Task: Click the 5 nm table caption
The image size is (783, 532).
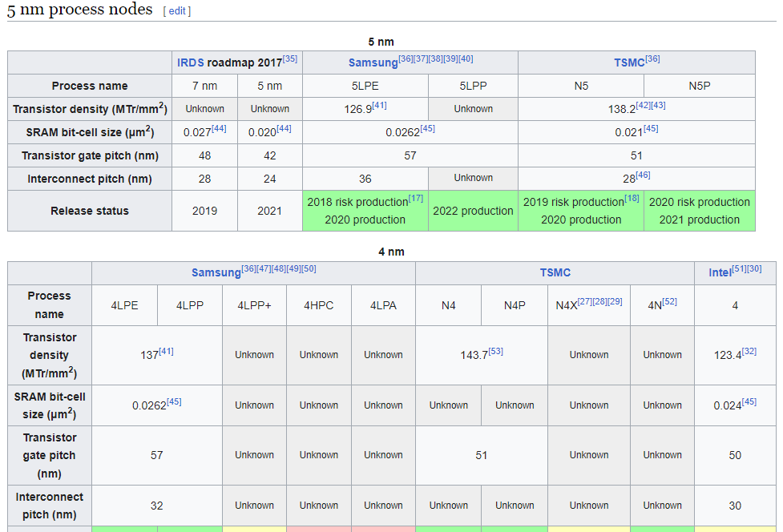Action: point(381,42)
